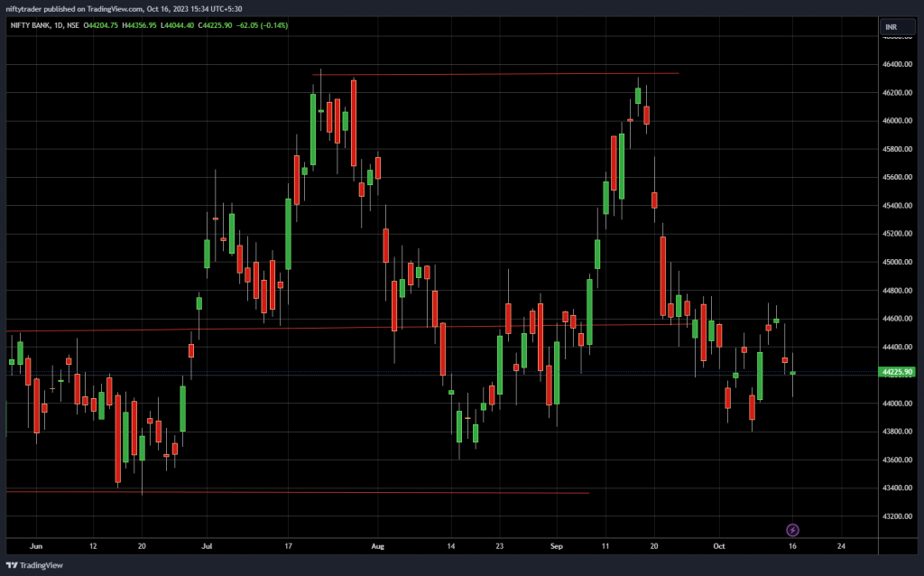Click the 45800.00 price axis label

coord(898,149)
